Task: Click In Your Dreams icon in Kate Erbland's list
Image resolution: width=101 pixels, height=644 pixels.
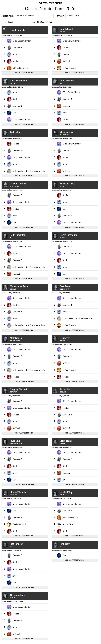Action: click(59, 68)
